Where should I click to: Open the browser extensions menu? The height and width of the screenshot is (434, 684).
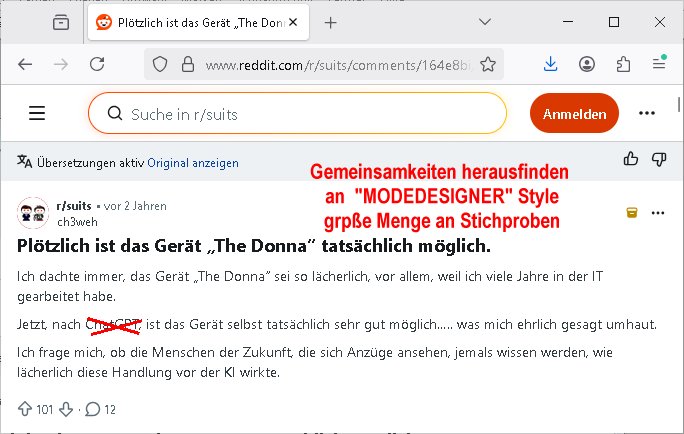tap(623, 64)
